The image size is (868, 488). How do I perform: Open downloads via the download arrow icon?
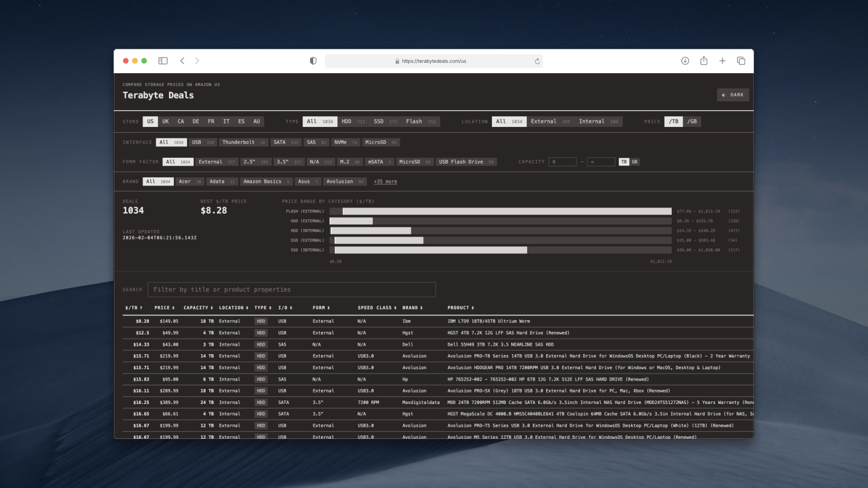(x=685, y=61)
